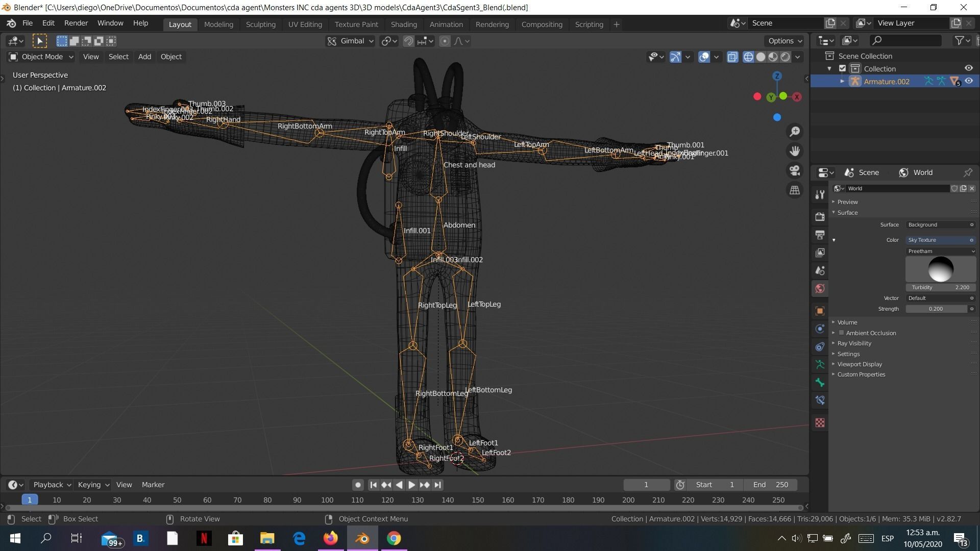Select solid viewport shading

[761, 57]
